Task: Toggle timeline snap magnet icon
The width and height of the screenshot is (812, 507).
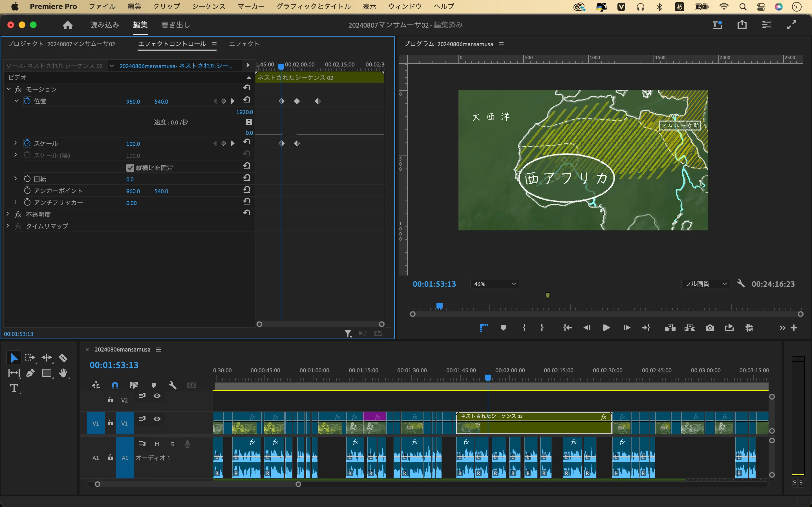Action: [115, 385]
